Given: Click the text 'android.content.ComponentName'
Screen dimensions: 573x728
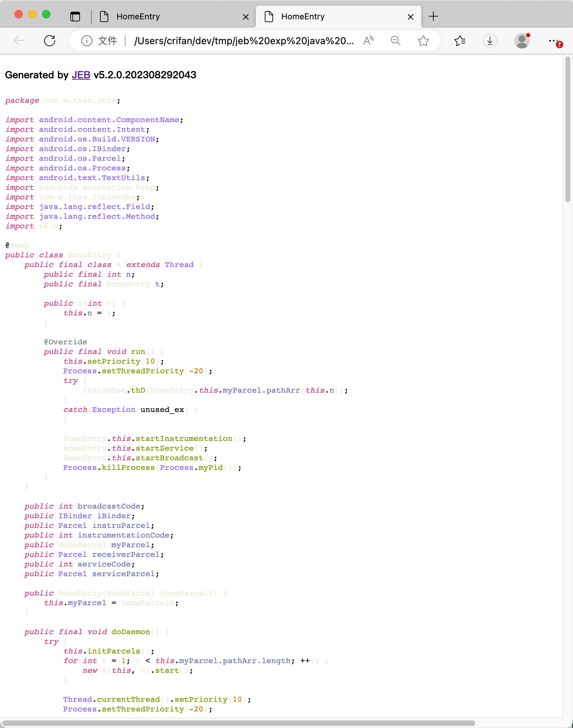Looking at the screenshot, I should pyautogui.click(x=109, y=120).
